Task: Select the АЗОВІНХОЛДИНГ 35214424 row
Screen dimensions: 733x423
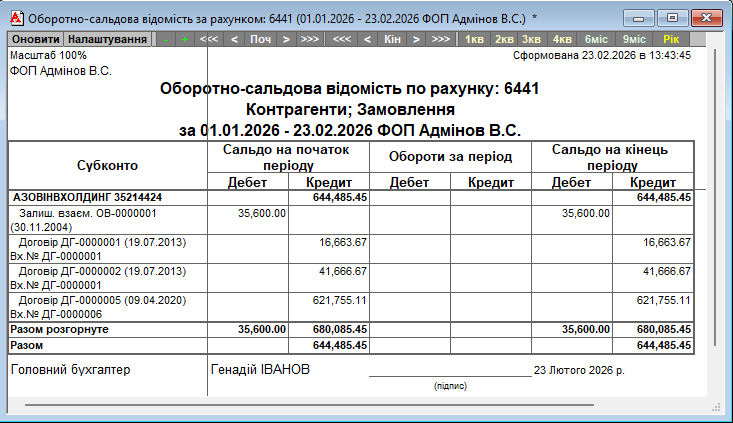Action: pyautogui.click(x=88, y=198)
